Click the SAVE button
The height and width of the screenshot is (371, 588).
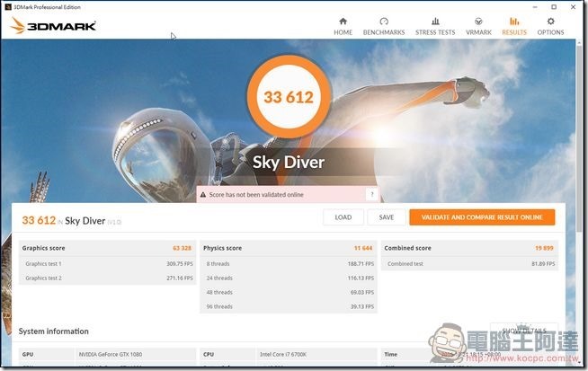tap(387, 217)
